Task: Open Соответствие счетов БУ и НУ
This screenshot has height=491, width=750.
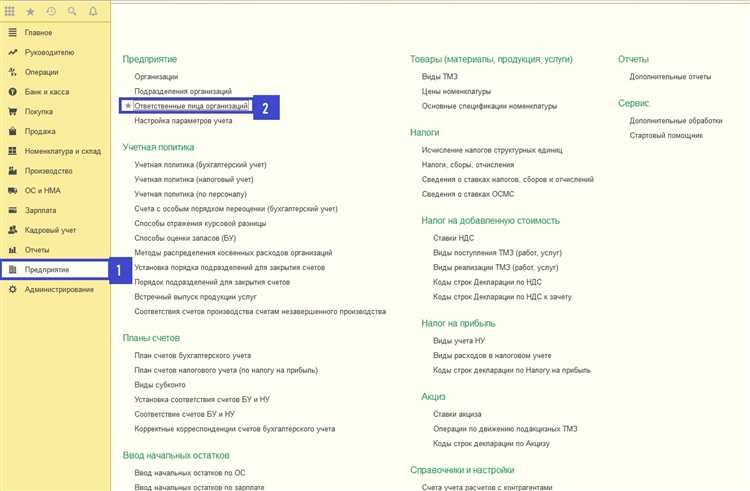Action: [185, 414]
